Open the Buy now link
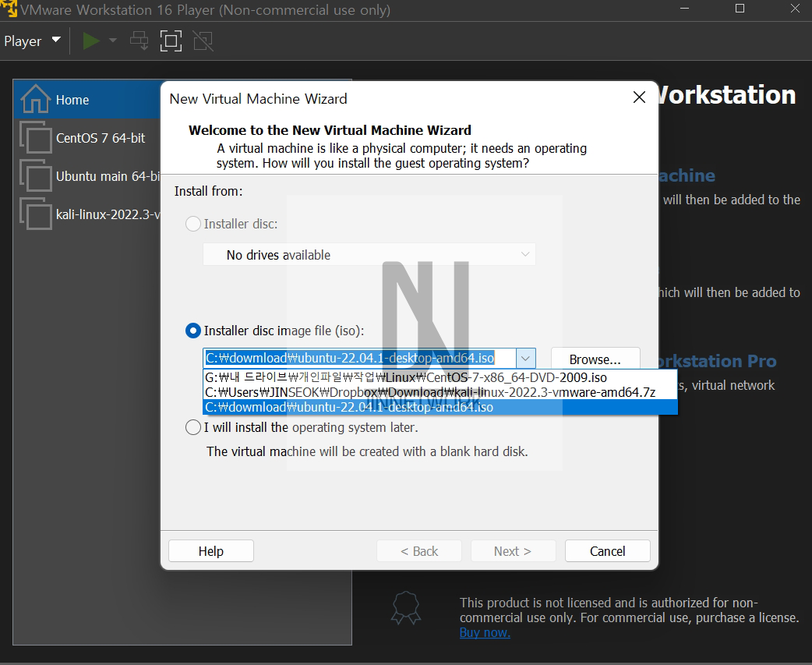812x665 pixels. coord(485,632)
